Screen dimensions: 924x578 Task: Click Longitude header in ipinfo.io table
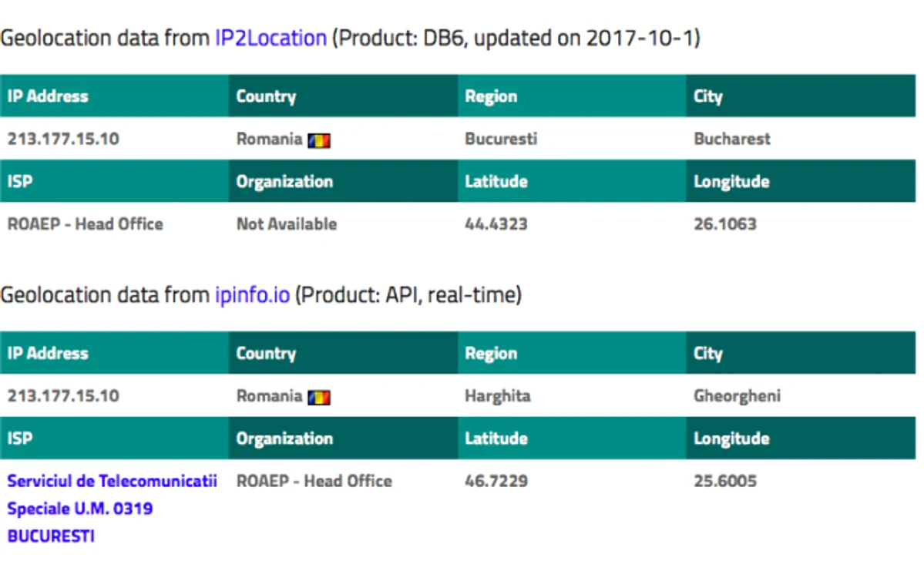pyautogui.click(x=731, y=439)
